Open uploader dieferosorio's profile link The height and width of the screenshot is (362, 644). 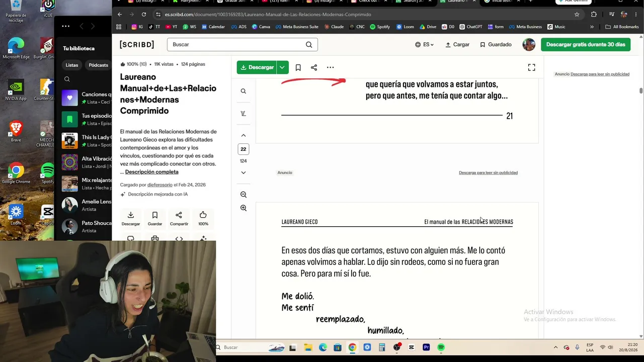tap(159, 185)
